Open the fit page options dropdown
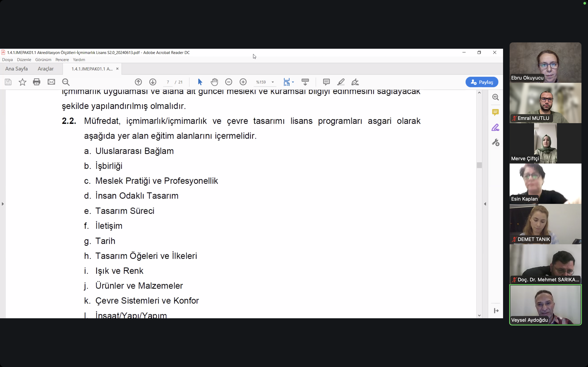The height and width of the screenshot is (367, 588). pos(293,82)
